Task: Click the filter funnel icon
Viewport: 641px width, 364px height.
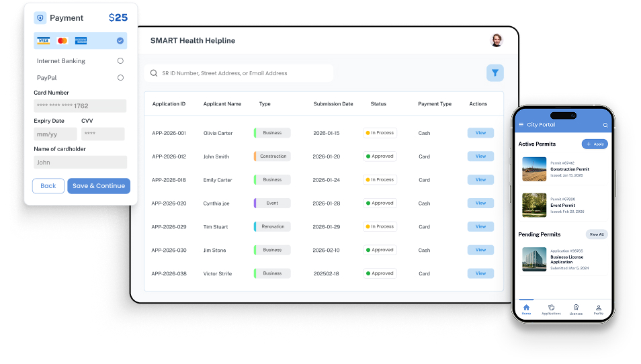Action: [495, 73]
